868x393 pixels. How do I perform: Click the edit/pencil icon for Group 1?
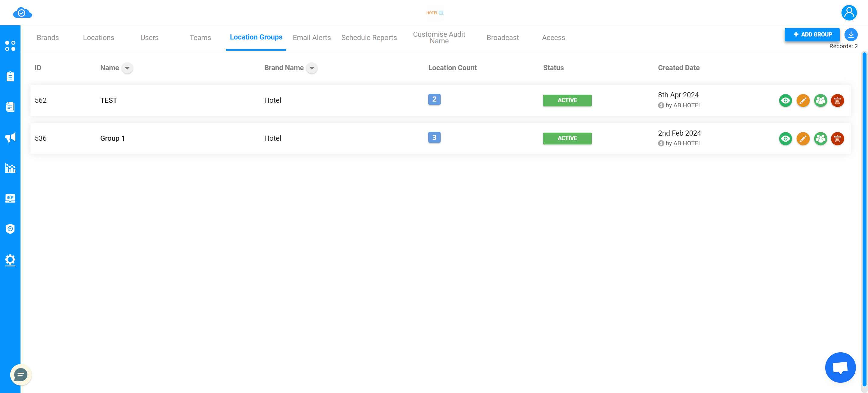(x=803, y=138)
